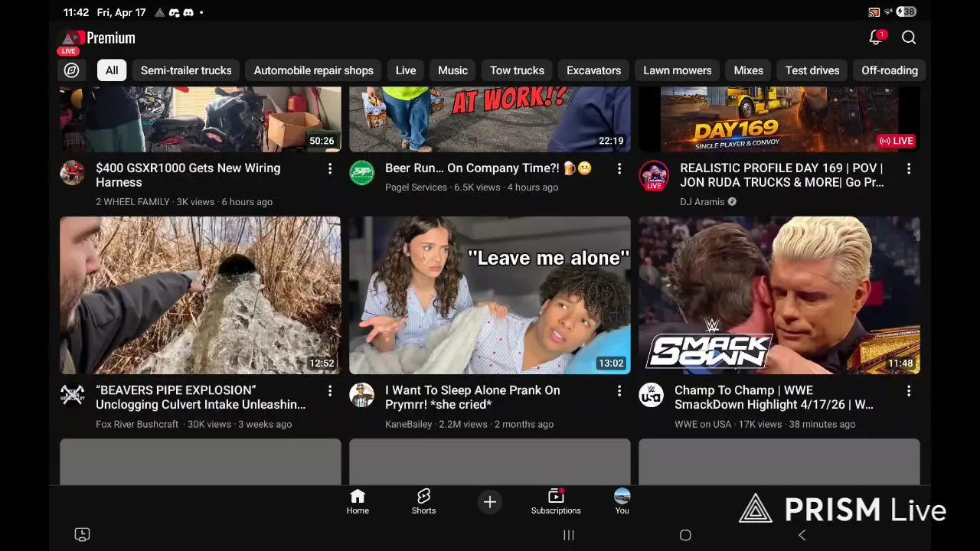
Task: Filter by Off-roading
Action: [x=890, y=70]
